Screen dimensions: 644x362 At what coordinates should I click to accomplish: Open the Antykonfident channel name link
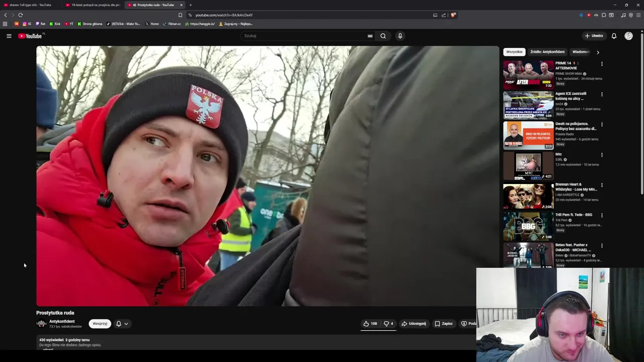(62, 321)
